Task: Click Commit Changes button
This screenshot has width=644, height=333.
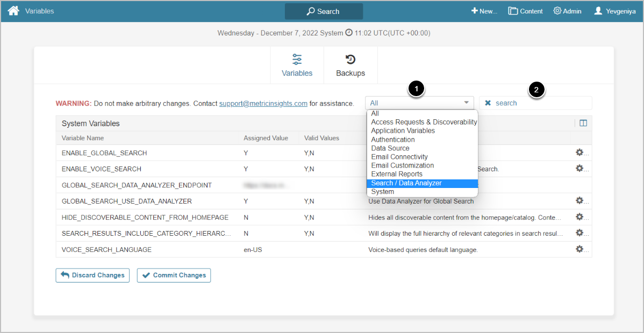Action: click(174, 275)
